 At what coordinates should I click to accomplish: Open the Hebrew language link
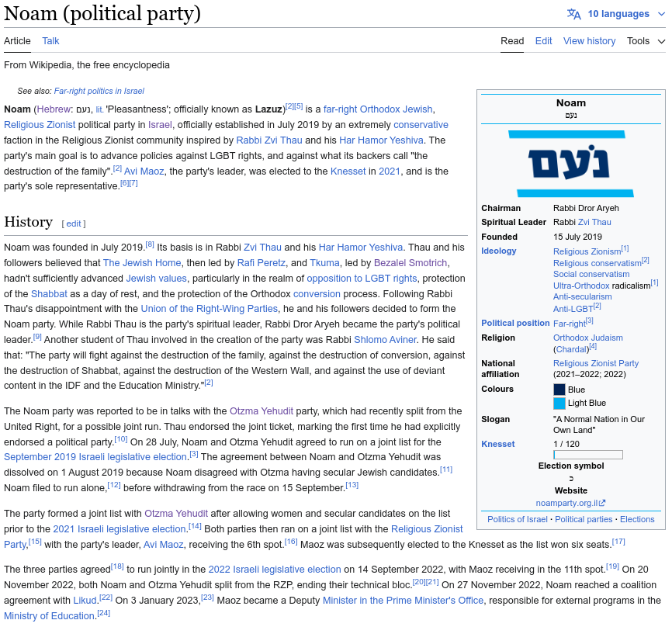tap(54, 109)
